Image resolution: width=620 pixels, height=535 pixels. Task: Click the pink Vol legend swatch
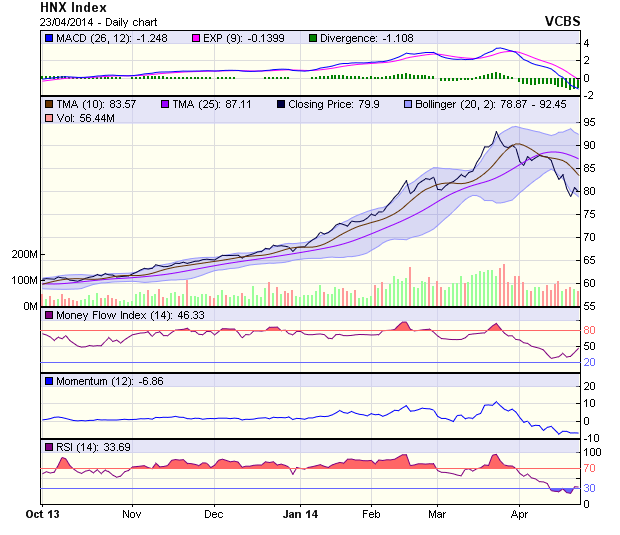tap(48, 118)
